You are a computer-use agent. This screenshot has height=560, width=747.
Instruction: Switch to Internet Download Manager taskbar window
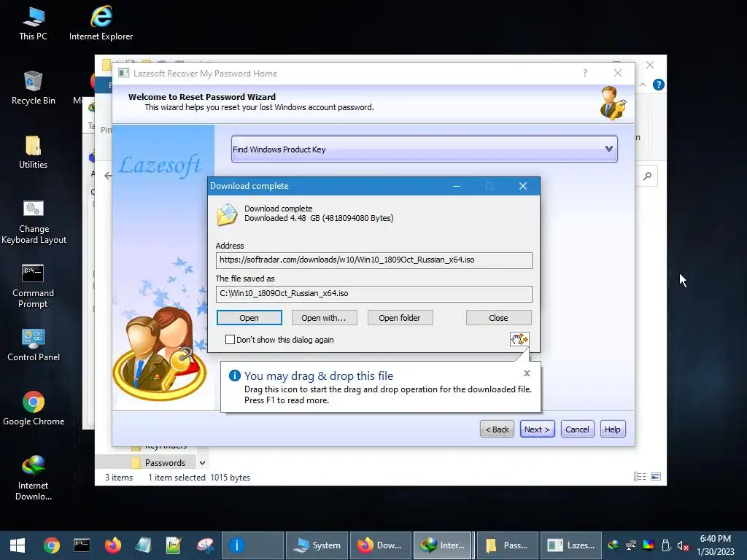(x=443, y=545)
